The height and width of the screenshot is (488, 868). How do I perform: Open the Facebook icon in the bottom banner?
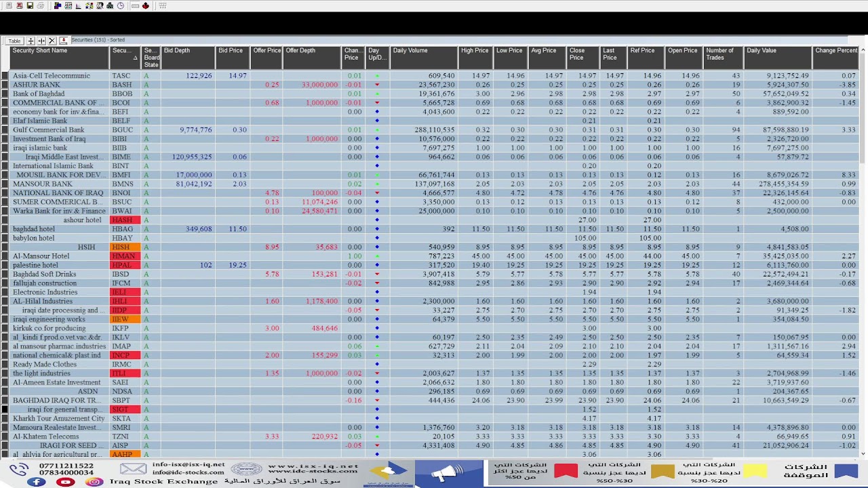pos(36,482)
